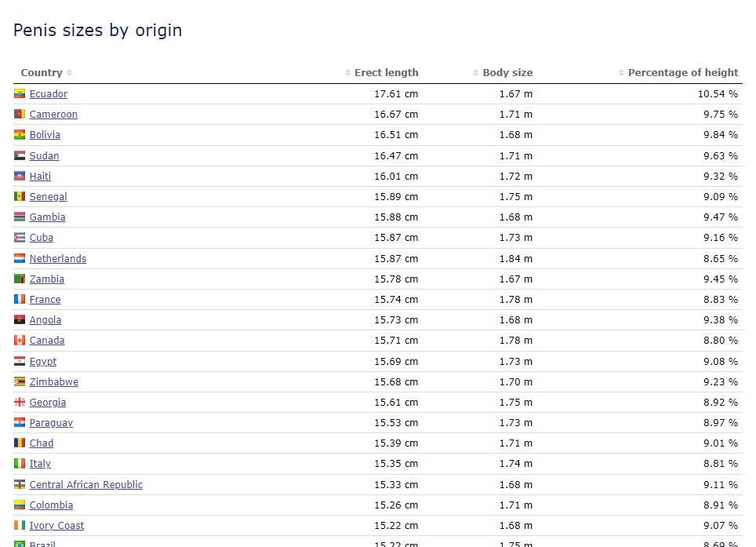Screen dimensions: 756x547
Task: Click the Ecuador flag icon
Action: pos(20,94)
